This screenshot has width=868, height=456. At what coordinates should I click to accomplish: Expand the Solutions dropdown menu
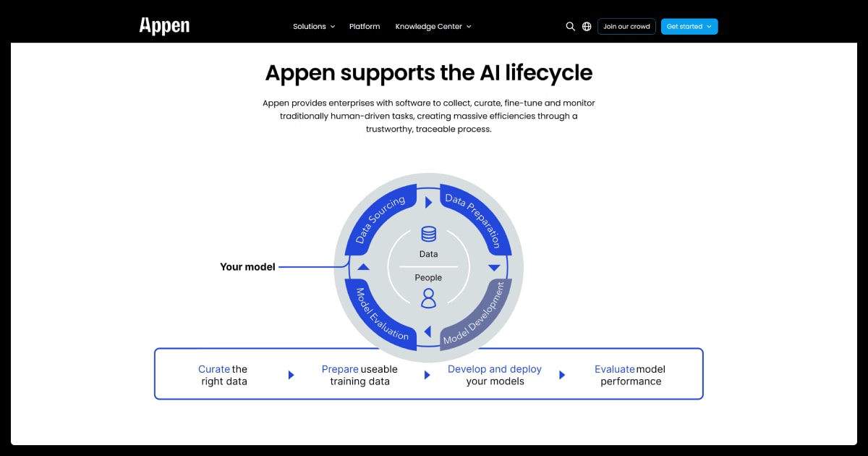(x=313, y=27)
